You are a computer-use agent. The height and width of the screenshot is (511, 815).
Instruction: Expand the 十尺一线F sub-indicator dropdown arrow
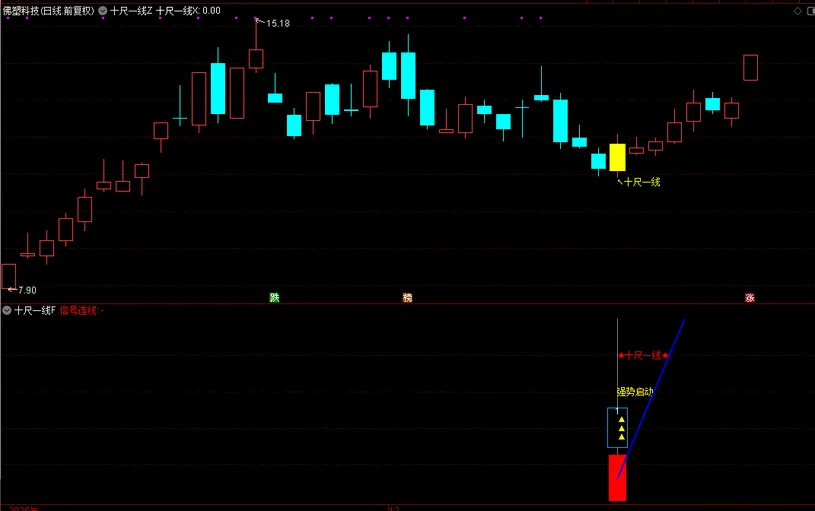point(7,311)
